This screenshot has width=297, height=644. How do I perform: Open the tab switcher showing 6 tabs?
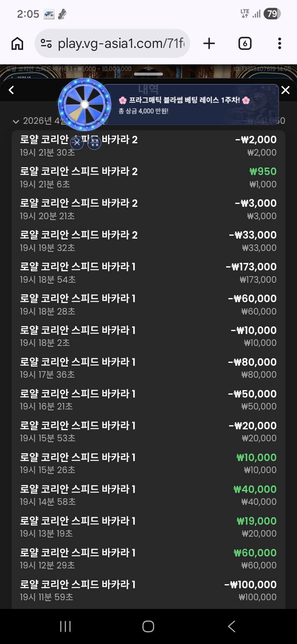point(245,43)
